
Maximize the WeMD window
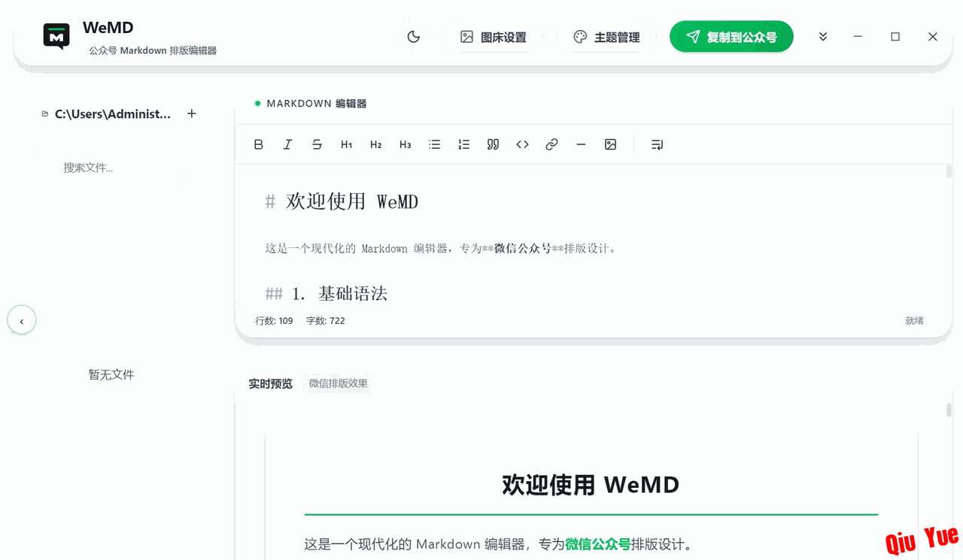coord(895,37)
